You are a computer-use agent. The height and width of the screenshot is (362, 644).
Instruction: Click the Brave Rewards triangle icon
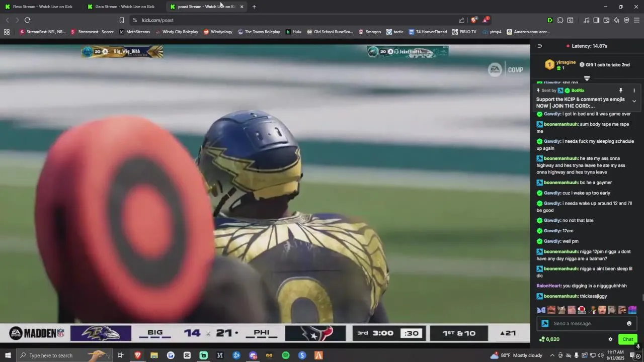tap(486, 20)
